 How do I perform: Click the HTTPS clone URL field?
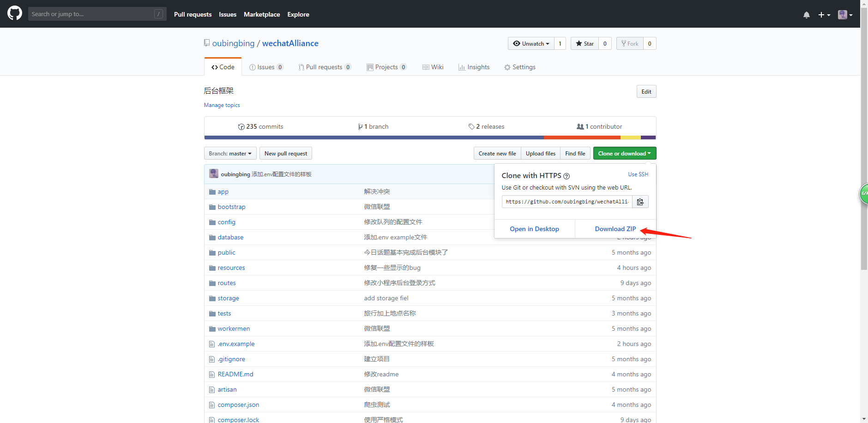(x=567, y=202)
